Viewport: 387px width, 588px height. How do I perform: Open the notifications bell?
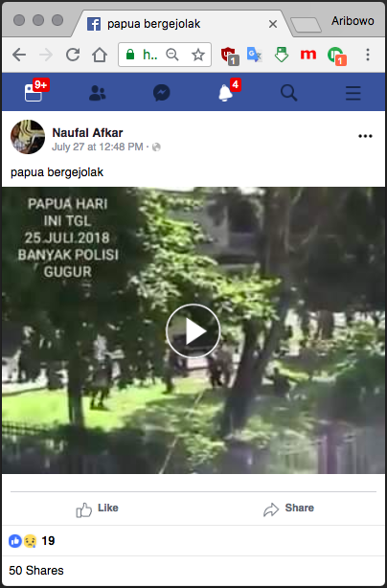225,93
